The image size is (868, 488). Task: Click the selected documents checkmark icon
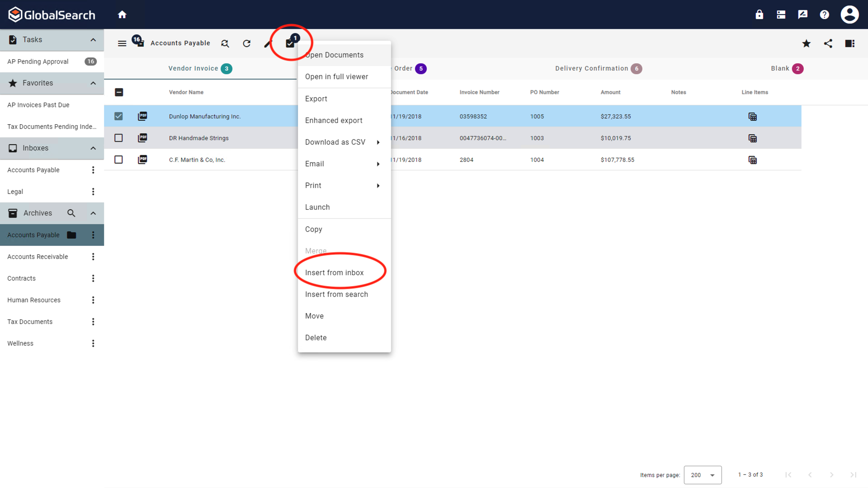(x=290, y=43)
